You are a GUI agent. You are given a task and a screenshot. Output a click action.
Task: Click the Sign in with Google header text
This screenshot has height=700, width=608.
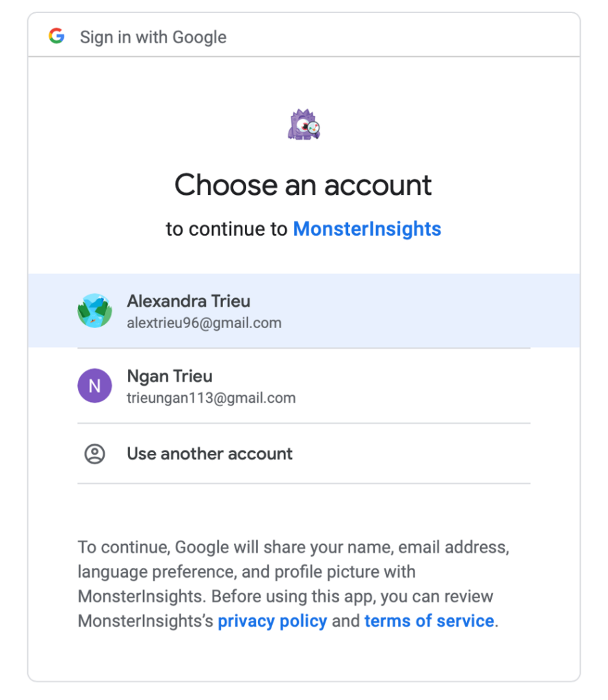(153, 37)
